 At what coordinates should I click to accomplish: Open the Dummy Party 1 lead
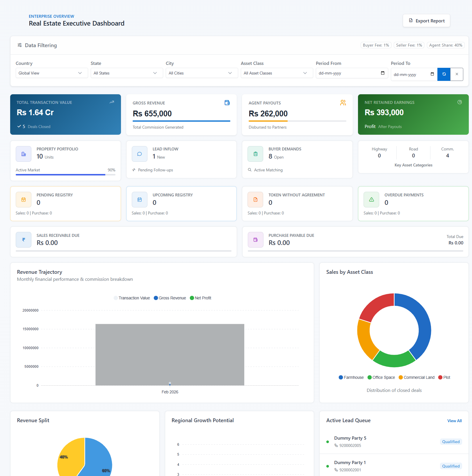(x=394, y=466)
